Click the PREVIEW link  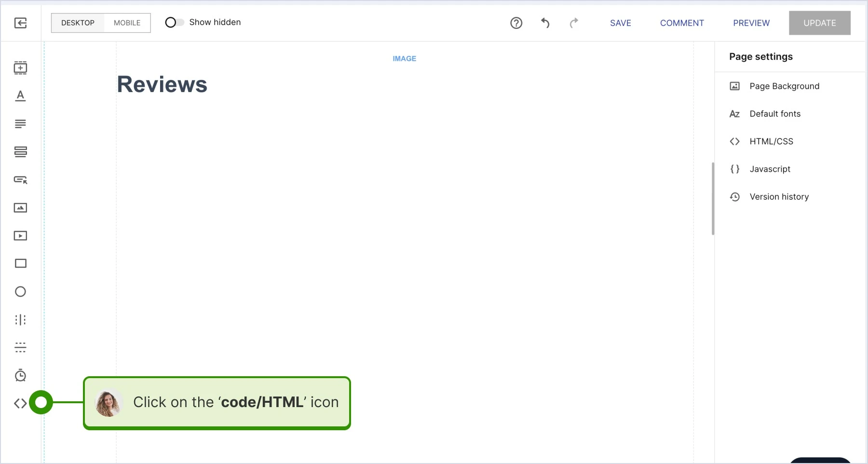click(751, 23)
